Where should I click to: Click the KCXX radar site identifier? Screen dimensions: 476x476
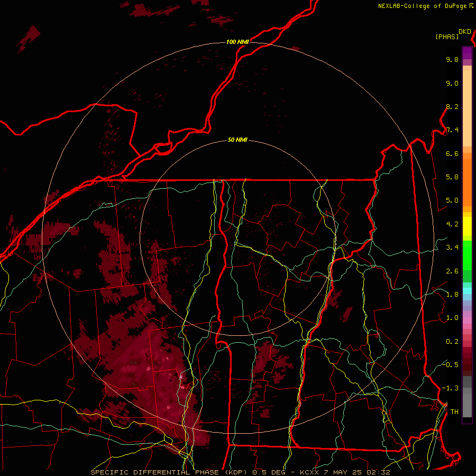click(309, 472)
